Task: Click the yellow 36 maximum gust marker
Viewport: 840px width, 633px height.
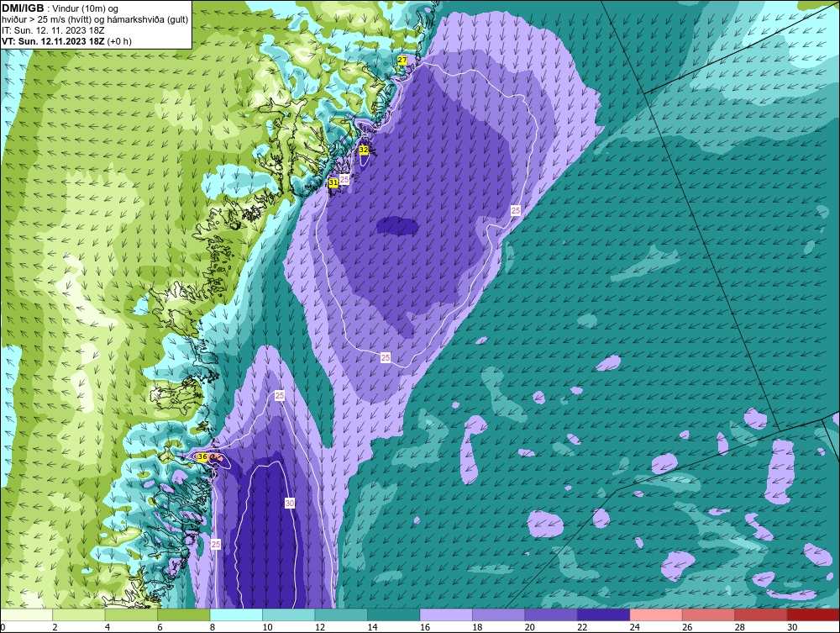Action: point(202,457)
